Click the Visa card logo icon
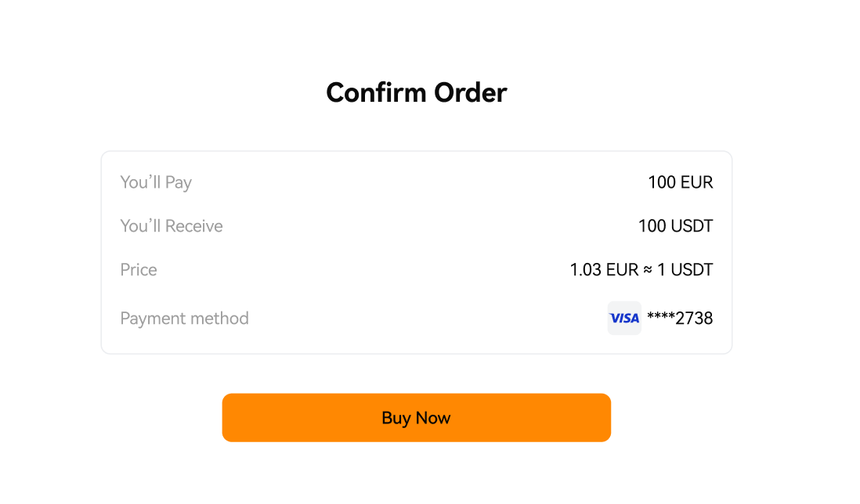Viewport: 860px width, 504px height. click(x=624, y=318)
